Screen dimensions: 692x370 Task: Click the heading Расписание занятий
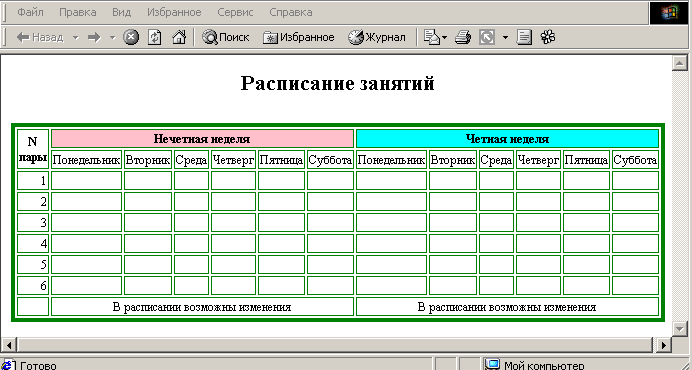tap(338, 83)
